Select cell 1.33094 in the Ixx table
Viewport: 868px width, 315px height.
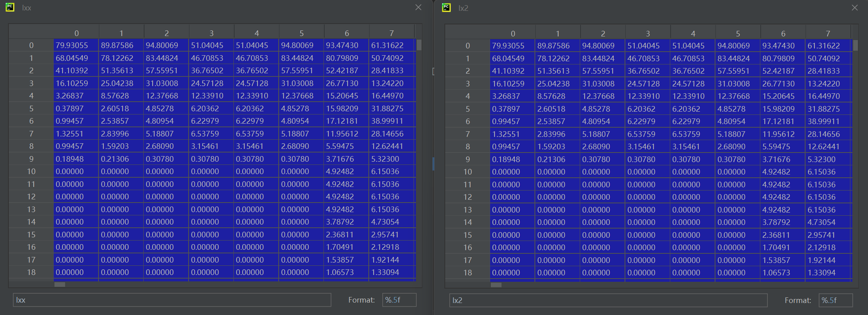tap(392, 272)
